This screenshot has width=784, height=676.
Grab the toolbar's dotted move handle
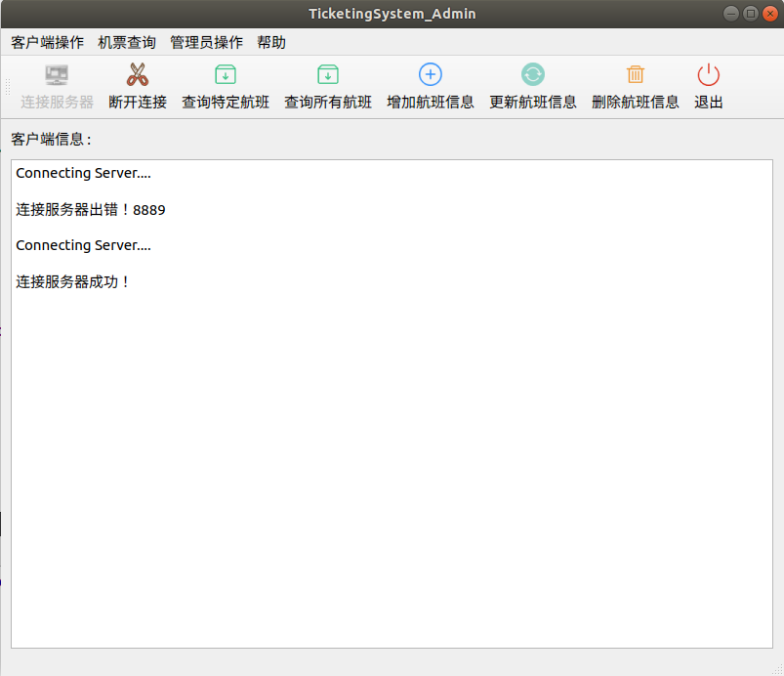click(8, 87)
